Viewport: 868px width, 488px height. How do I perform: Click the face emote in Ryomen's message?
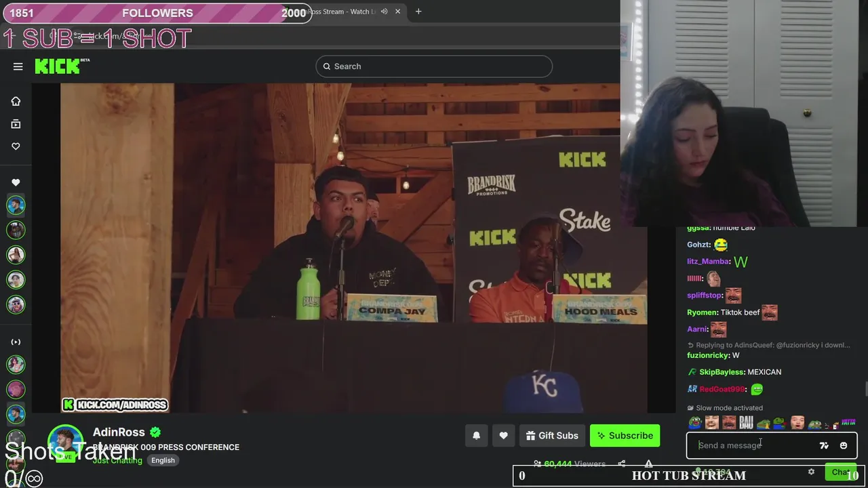click(x=769, y=312)
